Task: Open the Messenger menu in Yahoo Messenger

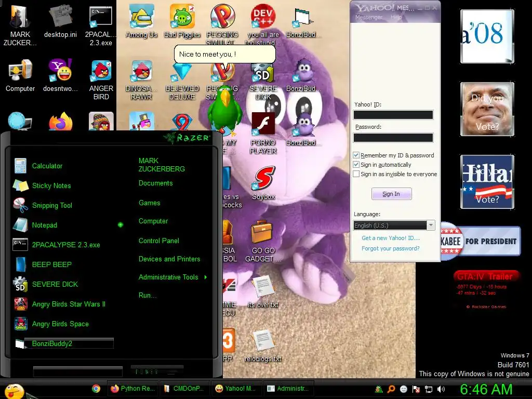Action: pos(368,17)
